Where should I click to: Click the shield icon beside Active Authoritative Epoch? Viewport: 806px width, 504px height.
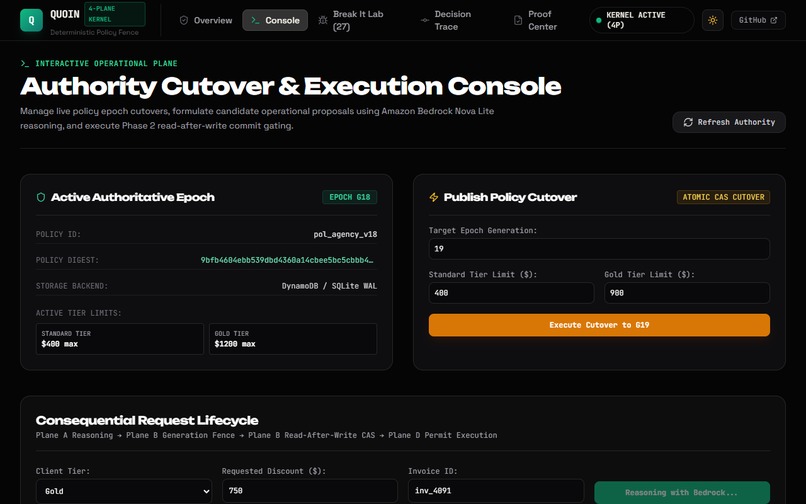click(x=41, y=197)
